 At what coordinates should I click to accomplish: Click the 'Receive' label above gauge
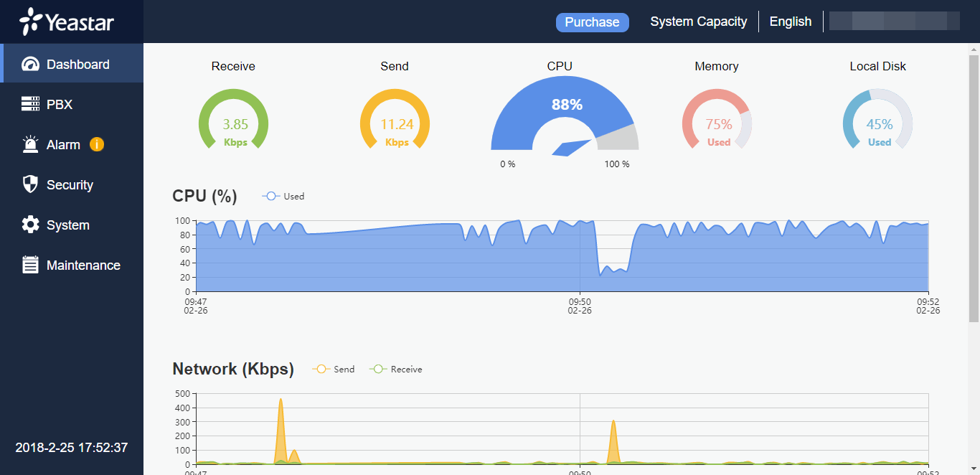click(233, 66)
